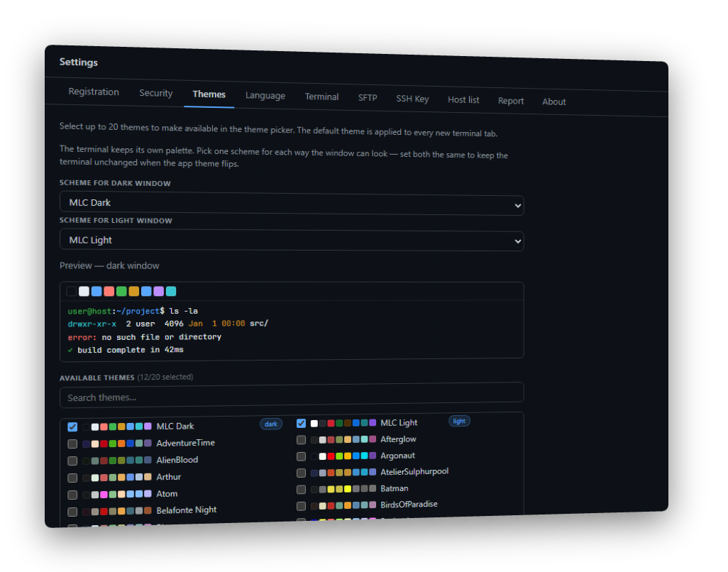Click the Atom theme name
The width and height of the screenshot is (728, 572).
[167, 493]
